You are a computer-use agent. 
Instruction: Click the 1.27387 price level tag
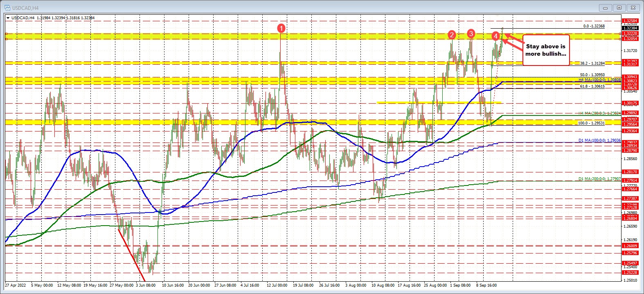629,198
